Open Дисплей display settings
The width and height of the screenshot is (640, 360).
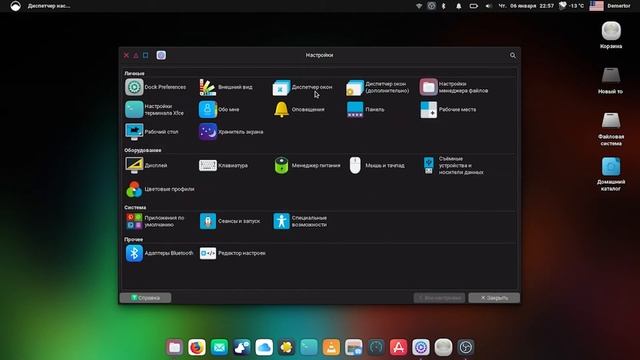[146, 165]
